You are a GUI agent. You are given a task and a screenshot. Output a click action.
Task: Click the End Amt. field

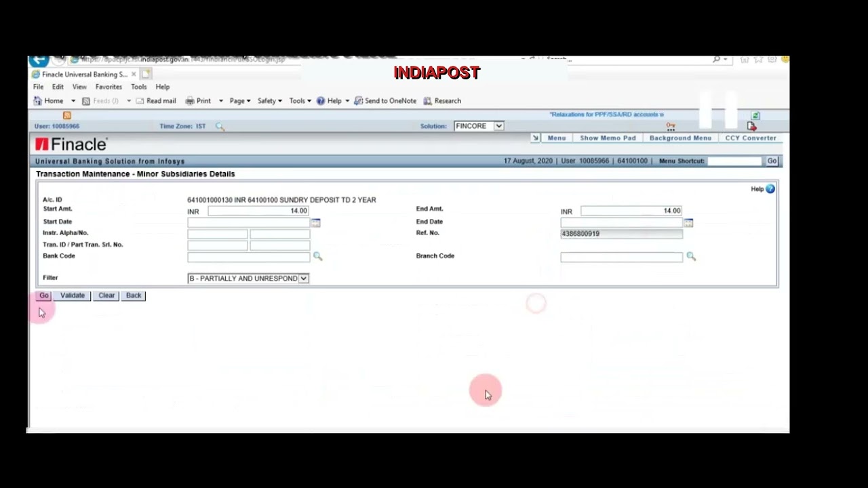tap(631, 211)
